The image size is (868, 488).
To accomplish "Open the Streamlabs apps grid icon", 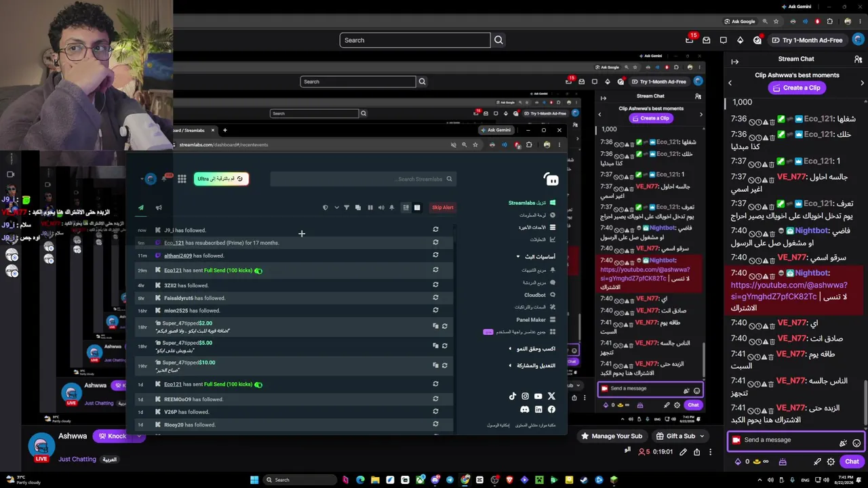I will pyautogui.click(x=182, y=179).
